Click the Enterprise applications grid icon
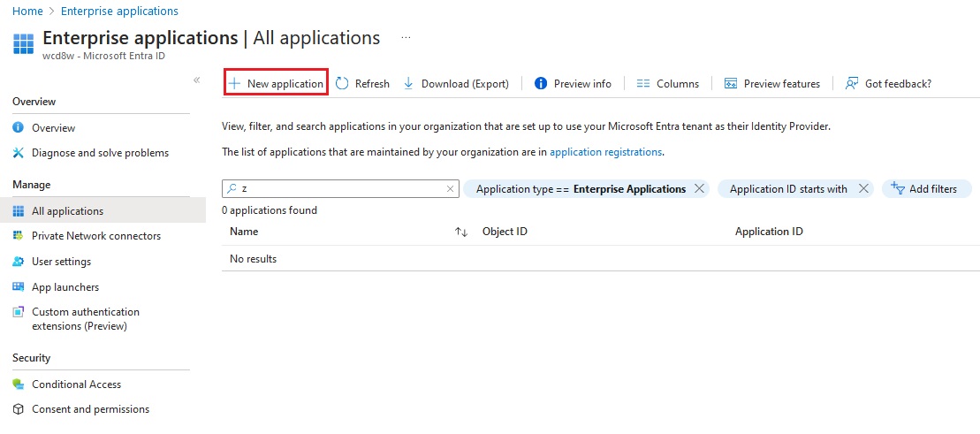This screenshot has height=434, width=980. [24, 44]
